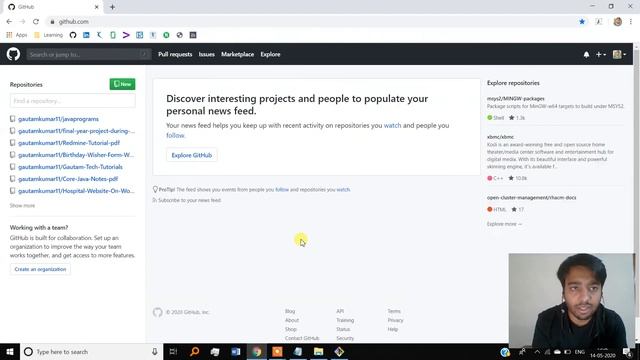Open Task View on taskbar
This screenshot has height=360, width=640.
coord(173,351)
